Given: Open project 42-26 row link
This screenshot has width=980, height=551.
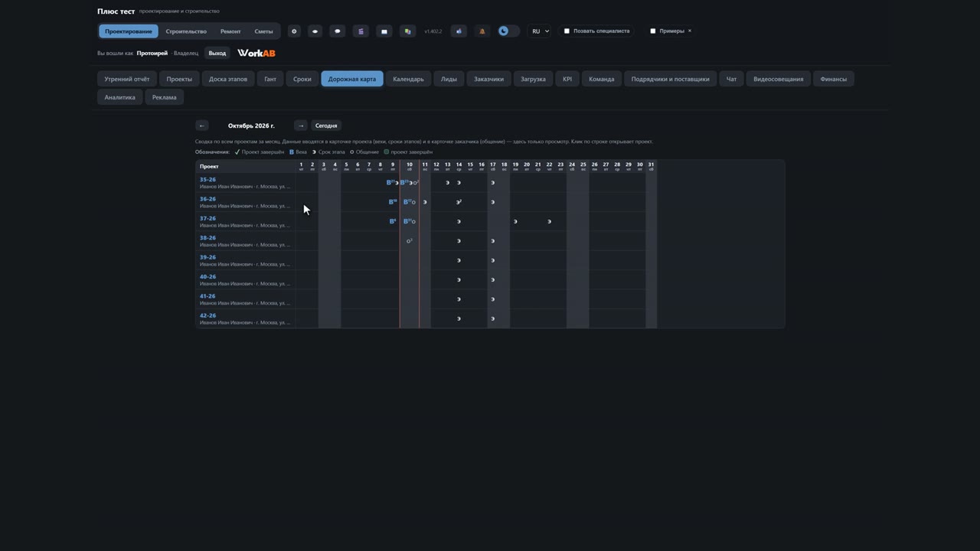Looking at the screenshot, I should (207, 315).
